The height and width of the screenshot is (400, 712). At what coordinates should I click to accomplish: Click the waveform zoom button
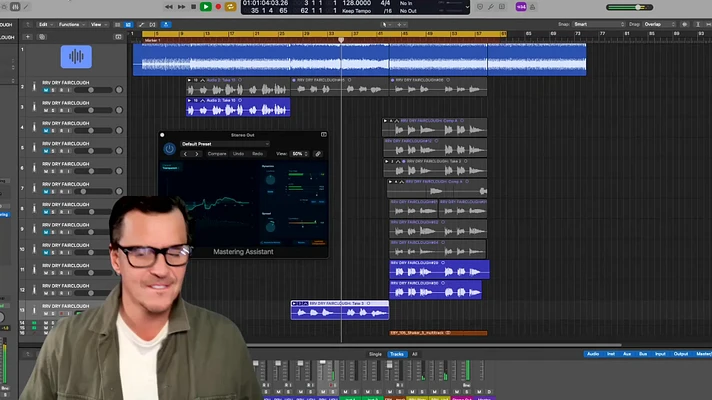pyautogui.click(x=685, y=25)
